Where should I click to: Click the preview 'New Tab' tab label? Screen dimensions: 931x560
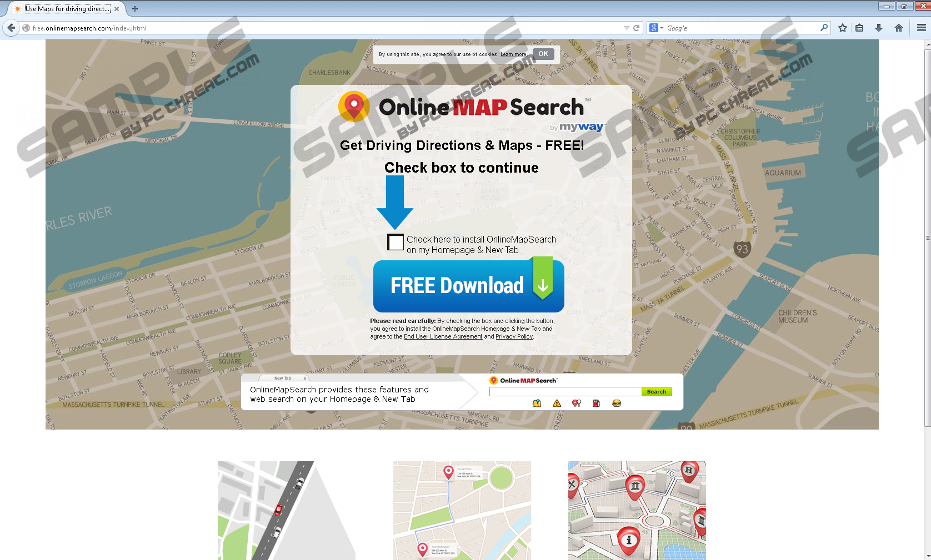pos(282,378)
